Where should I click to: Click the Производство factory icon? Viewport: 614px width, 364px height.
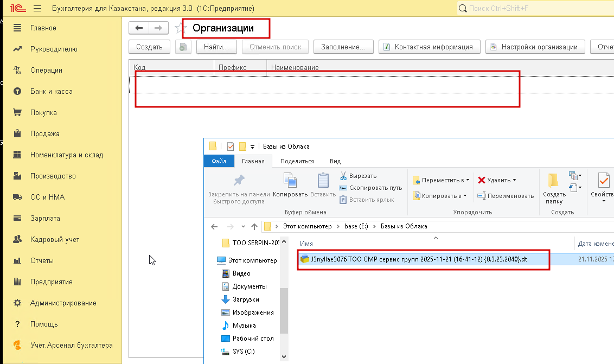[x=17, y=176]
